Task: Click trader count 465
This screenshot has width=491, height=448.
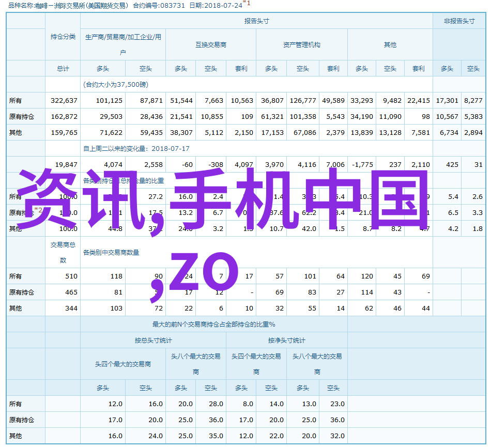Action: tap(71, 292)
